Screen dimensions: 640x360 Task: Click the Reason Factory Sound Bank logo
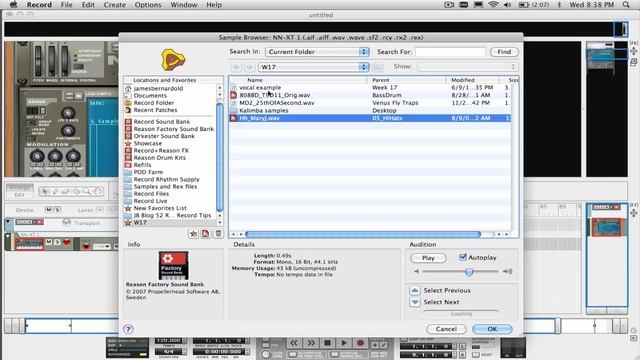tap(173, 265)
